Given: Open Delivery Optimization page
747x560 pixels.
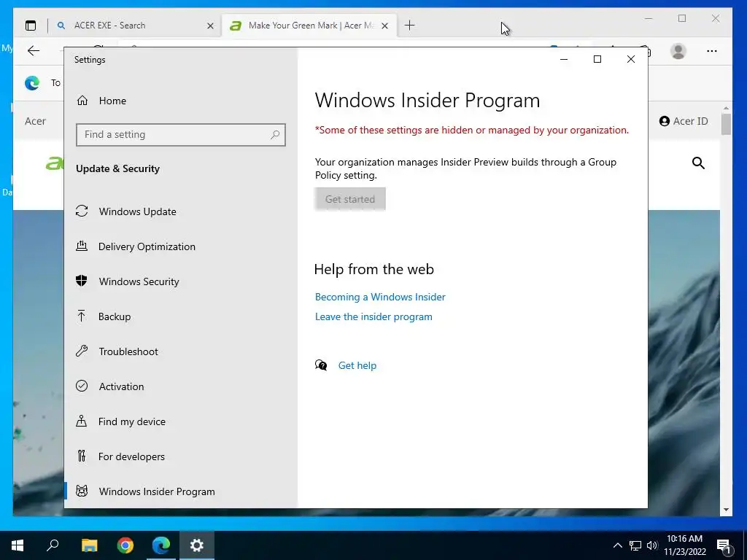Looking at the screenshot, I should pyautogui.click(x=147, y=246).
